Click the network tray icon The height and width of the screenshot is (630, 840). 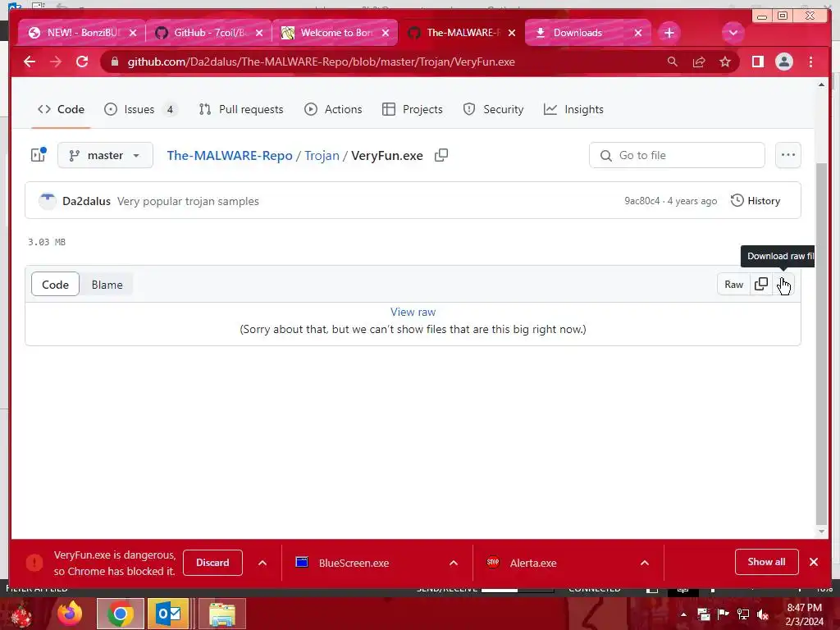[743, 614]
